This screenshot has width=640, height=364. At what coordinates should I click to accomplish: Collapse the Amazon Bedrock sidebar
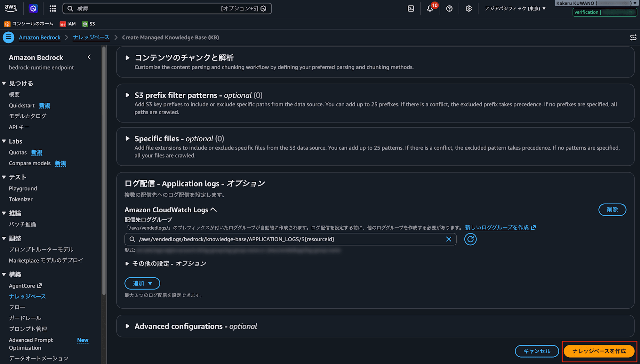coord(89,57)
